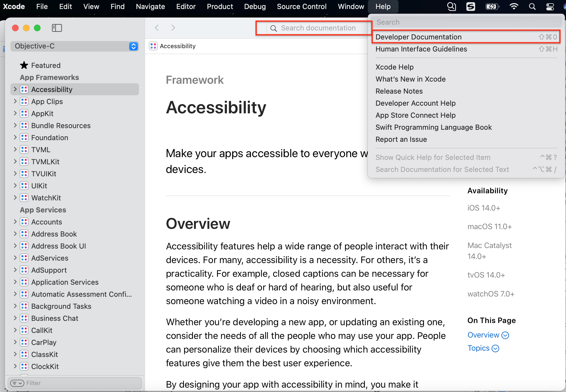Open the Source Control menu
Image resolution: width=566 pixels, height=392 pixels.
pyautogui.click(x=302, y=7)
